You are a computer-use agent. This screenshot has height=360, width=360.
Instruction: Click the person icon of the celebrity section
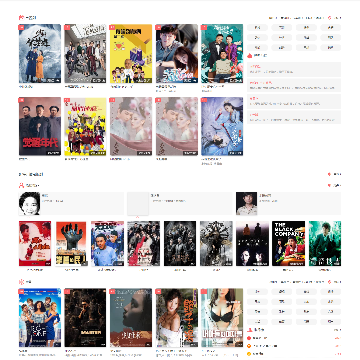(x=21, y=185)
